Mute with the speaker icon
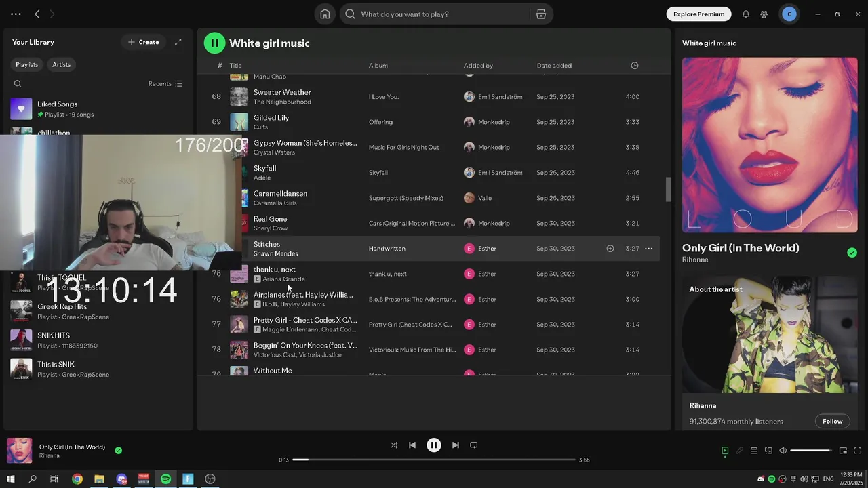This screenshot has width=868, height=488. (783, 451)
